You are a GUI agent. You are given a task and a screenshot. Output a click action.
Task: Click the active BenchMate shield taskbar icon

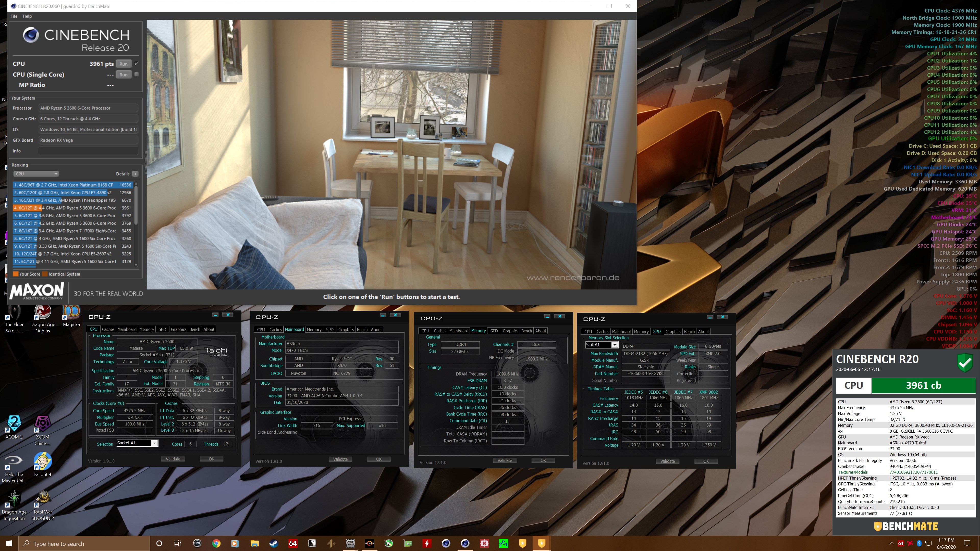tap(542, 543)
